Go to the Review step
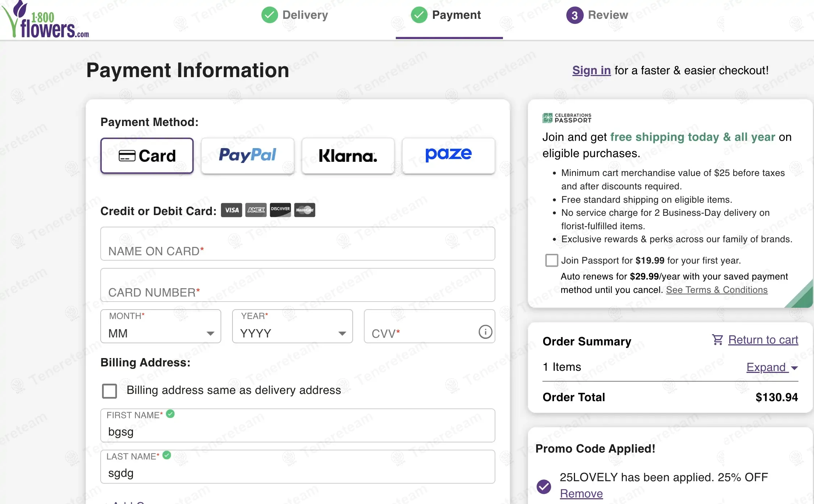 point(597,15)
